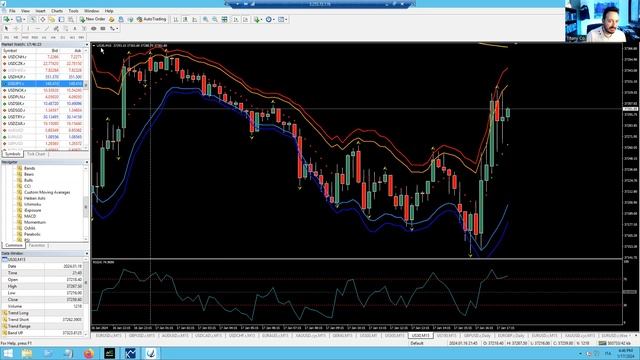Zoom out on the chart
Viewport: 640px width, 360px height.
[215, 19]
